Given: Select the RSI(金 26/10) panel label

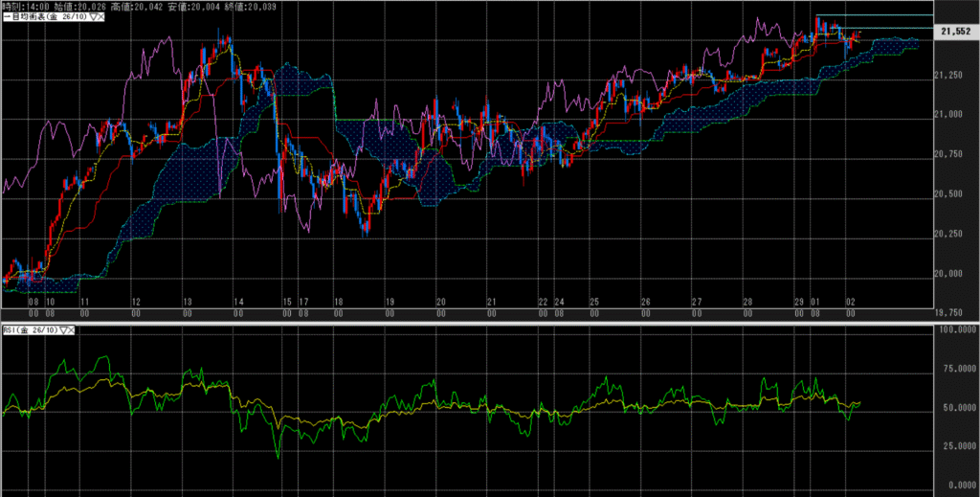Looking at the screenshot, I should point(31,329).
